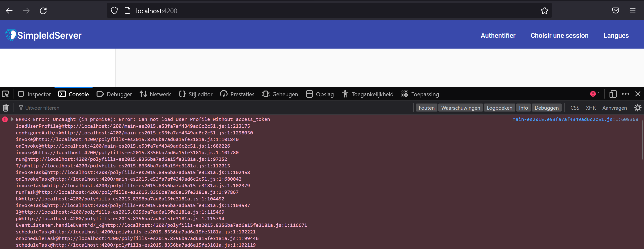The width and height of the screenshot is (644, 249).
Task: Expand the error stack trace triangle
Action: click(x=12, y=119)
